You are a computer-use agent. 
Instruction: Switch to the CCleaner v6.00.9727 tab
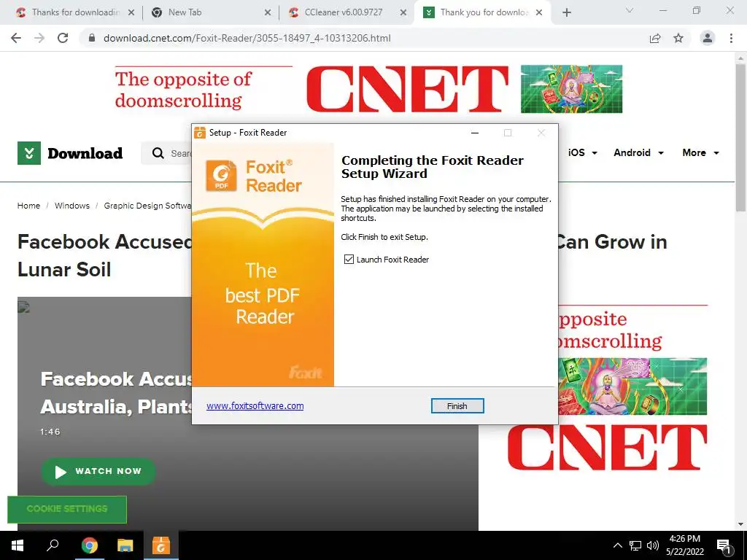(x=344, y=12)
